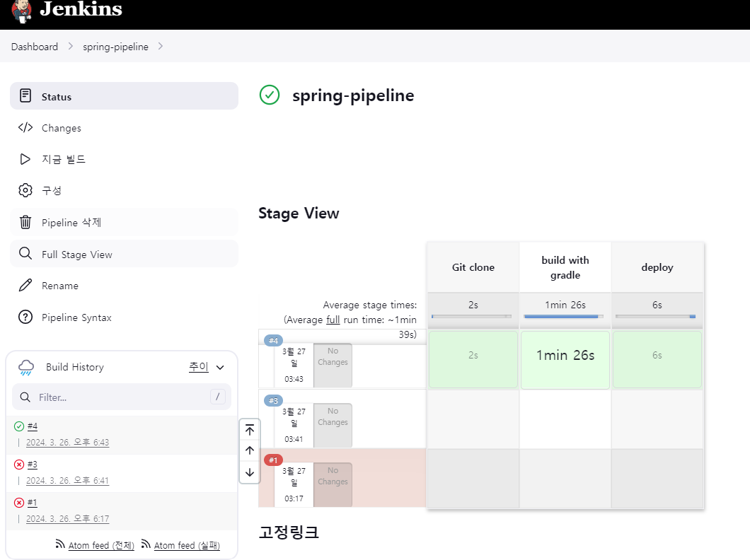The image size is (750, 560).
Task: Open build #3 in Build History
Action: click(x=33, y=465)
